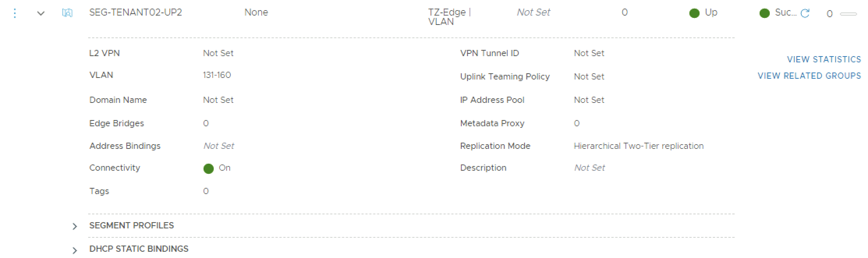Image resolution: width=868 pixels, height=258 pixels.
Task: Click the green Success realization status dot
Action: point(764,13)
